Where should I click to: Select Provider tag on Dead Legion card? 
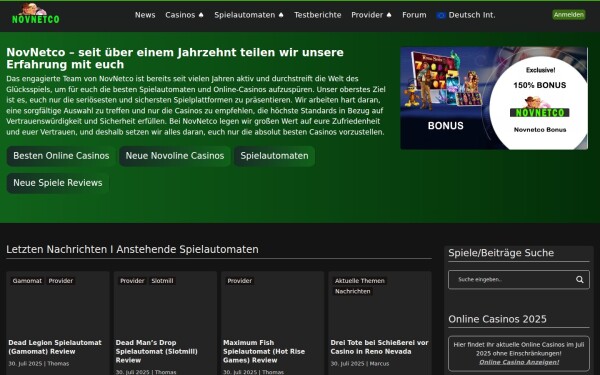pyautogui.click(x=60, y=281)
